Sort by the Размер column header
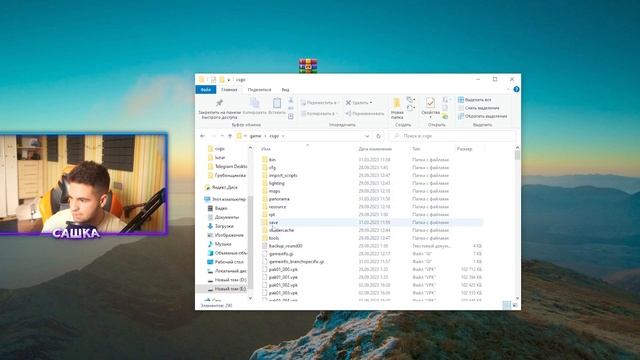Screen dimensions: 640x360 [x=464, y=149]
